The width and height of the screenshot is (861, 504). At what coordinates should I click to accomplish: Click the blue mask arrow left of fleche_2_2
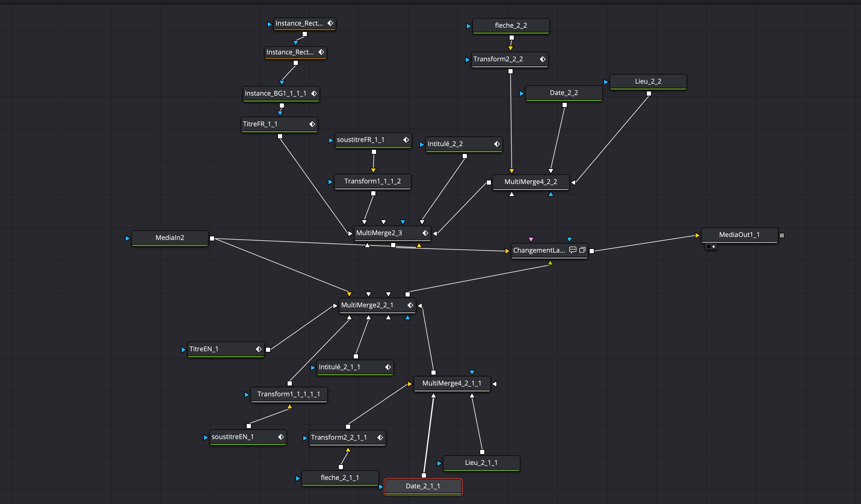[469, 26]
